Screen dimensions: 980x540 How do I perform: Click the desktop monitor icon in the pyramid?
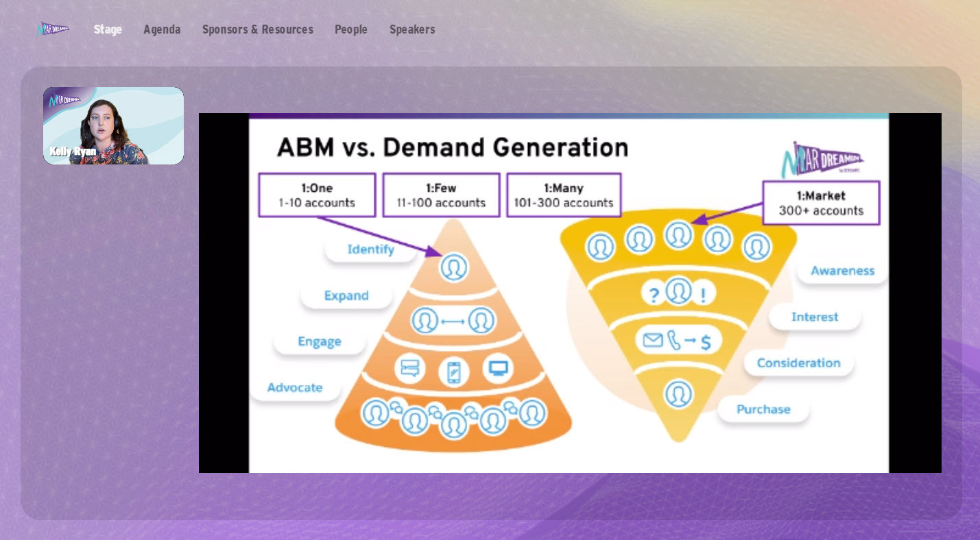(498, 368)
